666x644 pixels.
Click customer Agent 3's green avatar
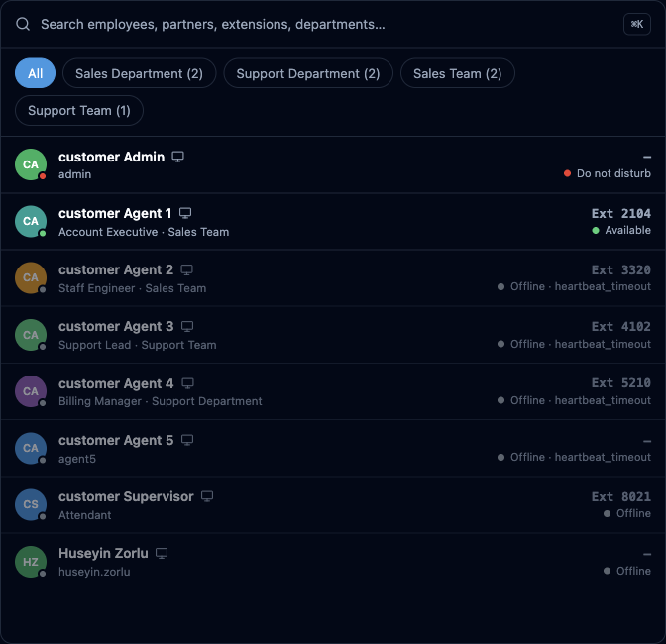pos(31,335)
